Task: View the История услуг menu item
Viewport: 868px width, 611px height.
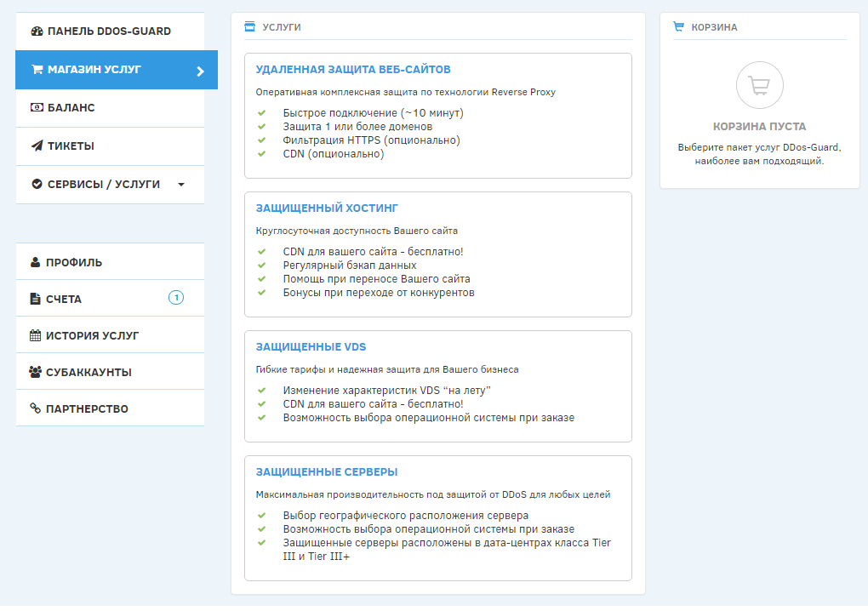Action: pyautogui.click(x=110, y=334)
